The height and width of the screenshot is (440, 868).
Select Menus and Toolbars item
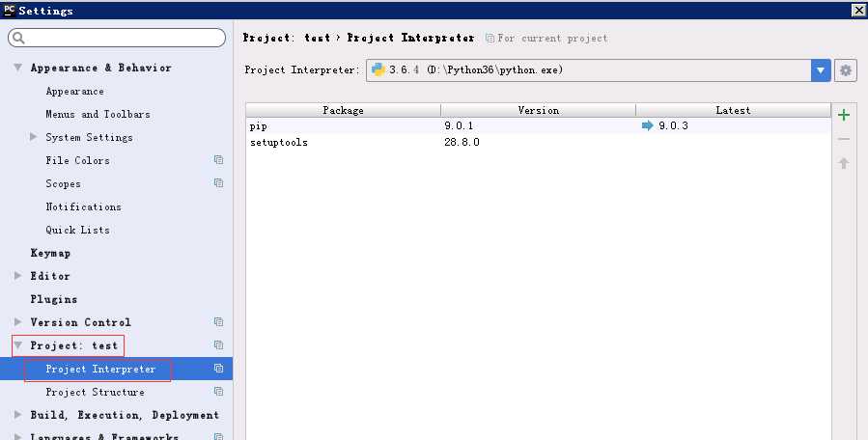tap(98, 114)
